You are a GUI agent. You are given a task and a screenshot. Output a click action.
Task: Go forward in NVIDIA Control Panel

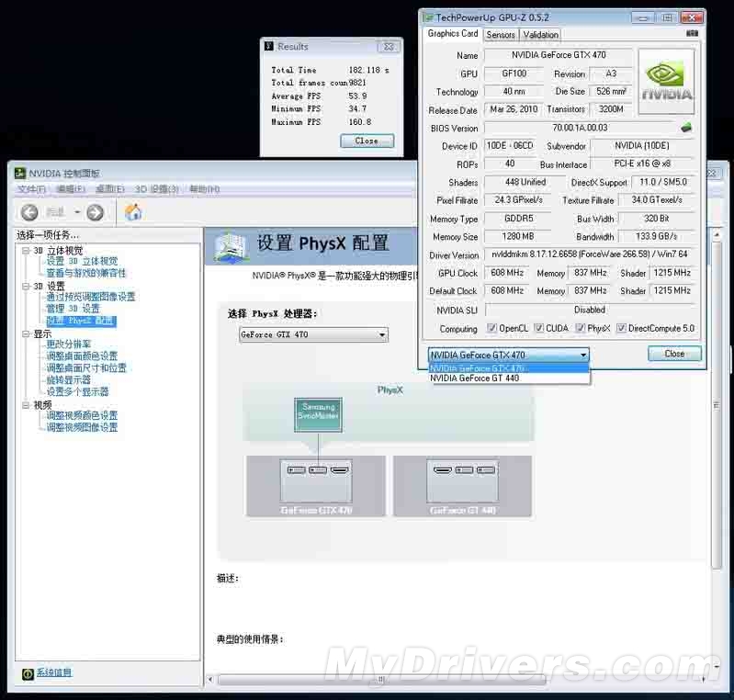pos(95,212)
